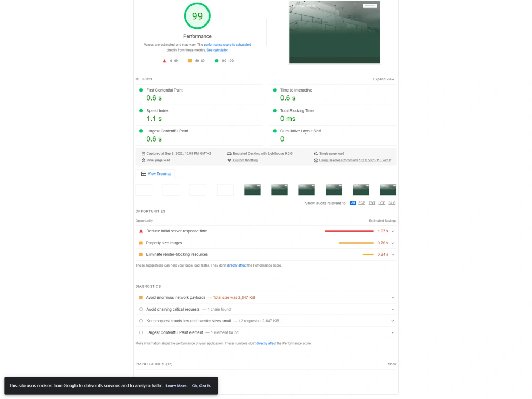Viewport: 532px width, 399px height.
Task: Click the Emulated Desktop with Lighthouse 9.6.6 text
Action: coord(262,153)
